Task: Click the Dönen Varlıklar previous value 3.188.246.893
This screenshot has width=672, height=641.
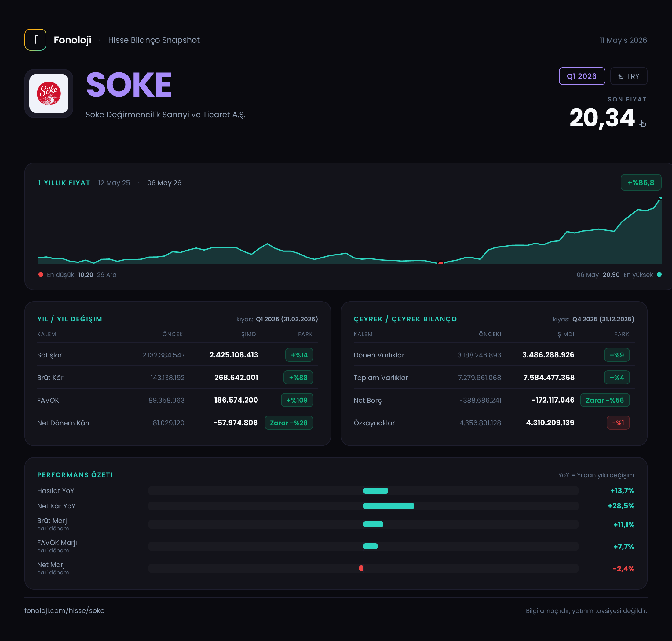Action: click(x=479, y=355)
